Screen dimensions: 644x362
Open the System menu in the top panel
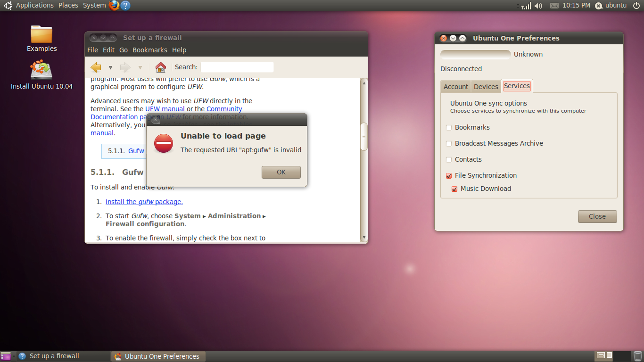coord(94,5)
